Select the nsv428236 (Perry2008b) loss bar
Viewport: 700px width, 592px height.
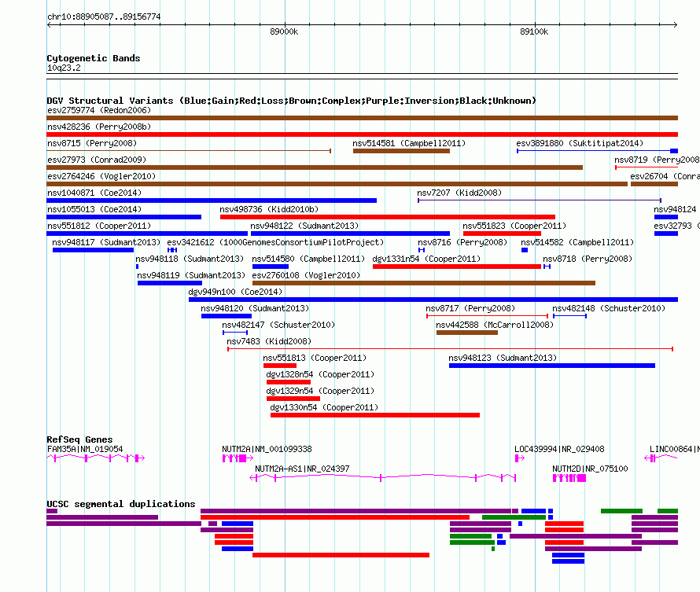362,134
